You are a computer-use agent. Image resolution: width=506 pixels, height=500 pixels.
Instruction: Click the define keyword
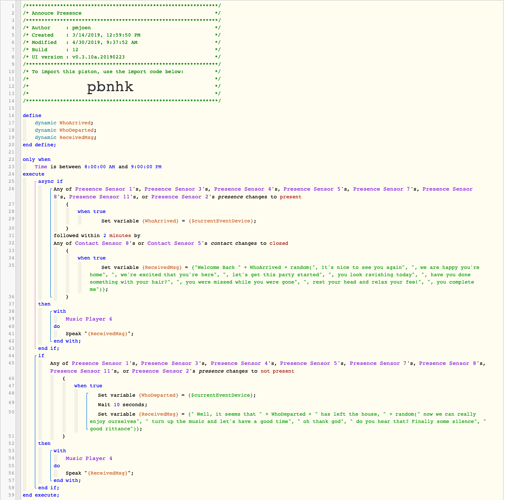point(32,115)
